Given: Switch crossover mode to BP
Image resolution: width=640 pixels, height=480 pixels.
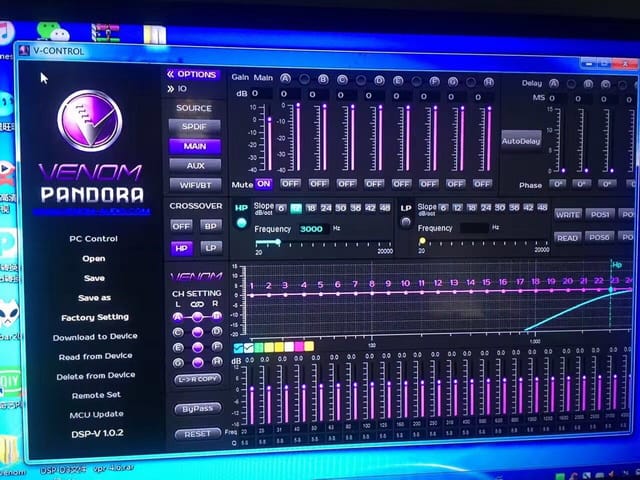Looking at the screenshot, I should coord(211,226).
